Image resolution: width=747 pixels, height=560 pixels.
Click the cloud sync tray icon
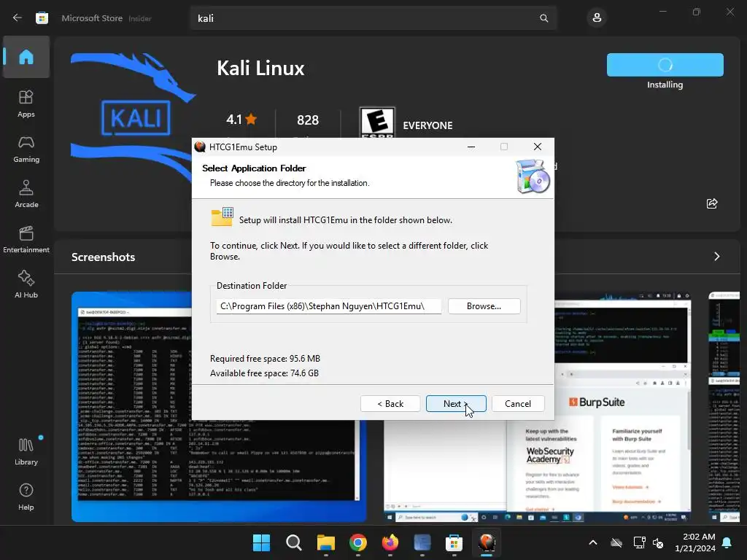coord(616,542)
